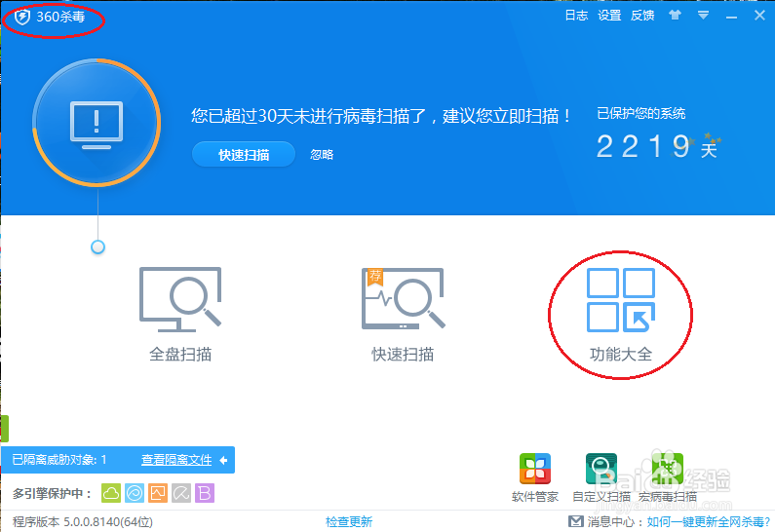
Task: Click 已保护您的系统 label
Action: point(641,114)
